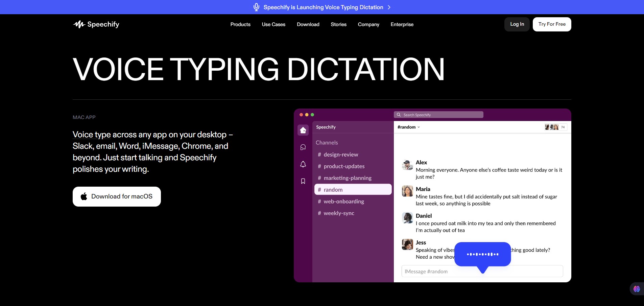Screen dimensions: 644x306
Task: Open the Enterprise nav link
Action: (x=402, y=24)
